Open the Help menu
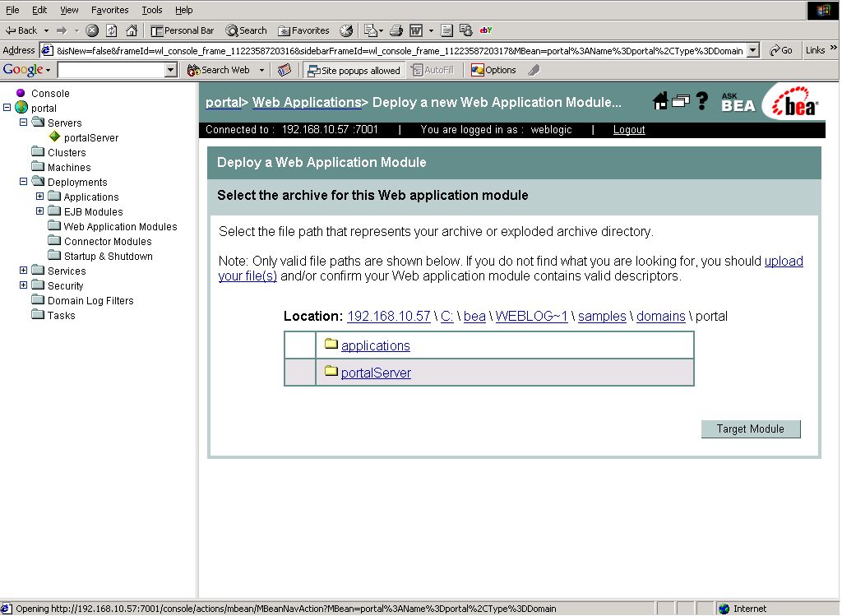 coord(183,10)
